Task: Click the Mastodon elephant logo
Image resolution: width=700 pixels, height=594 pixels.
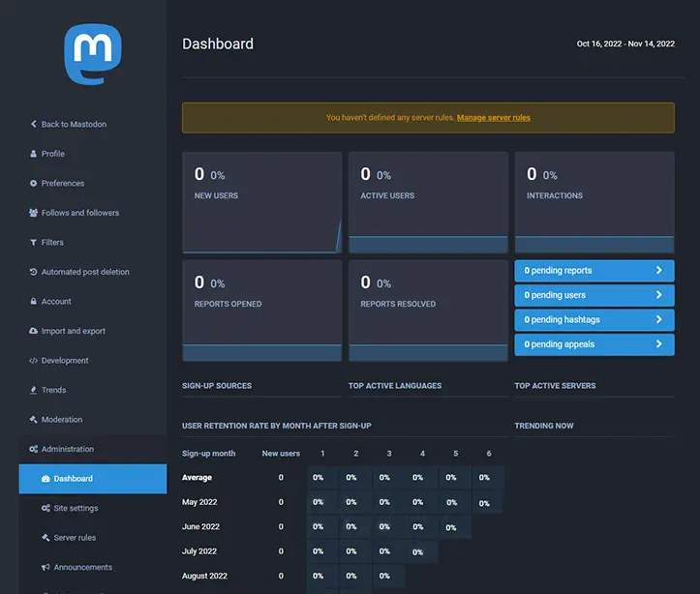Action: click(x=93, y=54)
